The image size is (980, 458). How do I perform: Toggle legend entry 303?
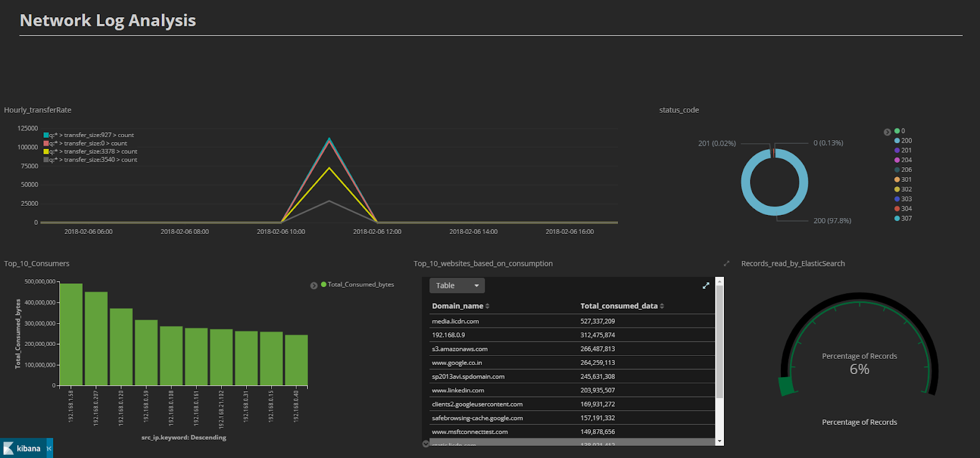903,199
